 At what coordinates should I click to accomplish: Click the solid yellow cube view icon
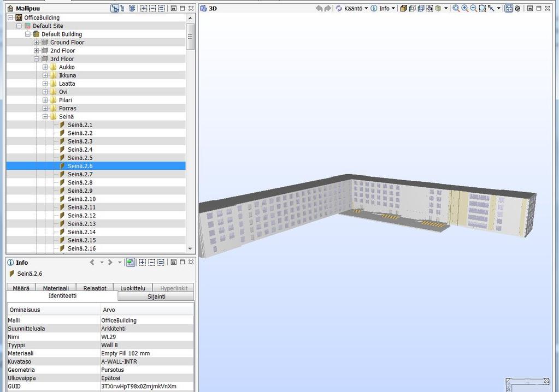tap(404, 8)
